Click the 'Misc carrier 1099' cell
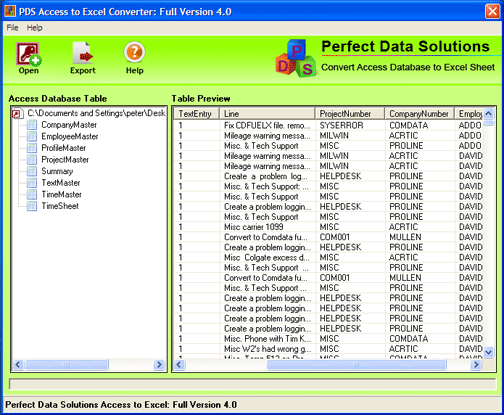 coord(267,227)
